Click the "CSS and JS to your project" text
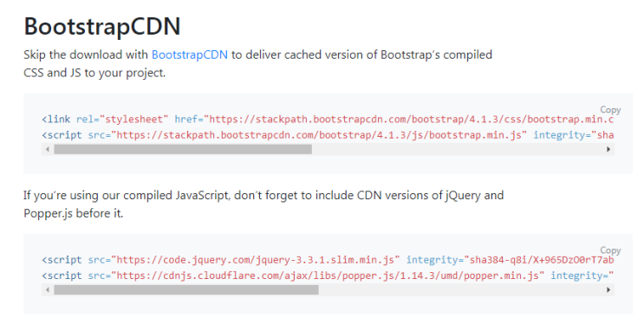The height and width of the screenshot is (318, 644). tap(94, 74)
